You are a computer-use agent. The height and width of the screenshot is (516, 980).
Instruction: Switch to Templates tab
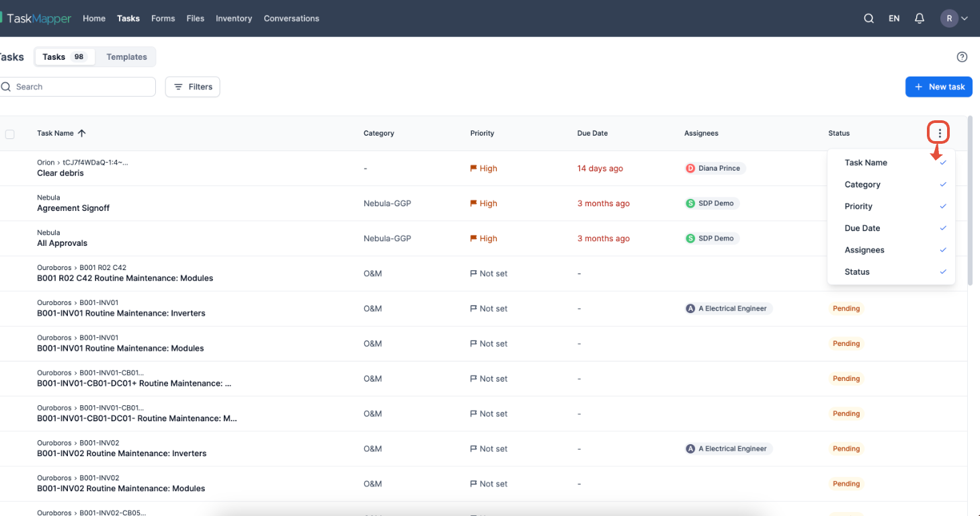pyautogui.click(x=126, y=57)
